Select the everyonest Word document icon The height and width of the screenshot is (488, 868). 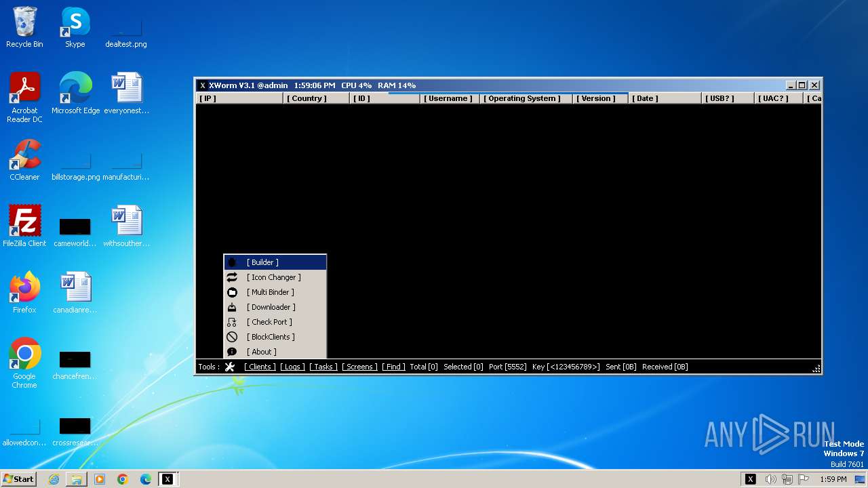126,94
